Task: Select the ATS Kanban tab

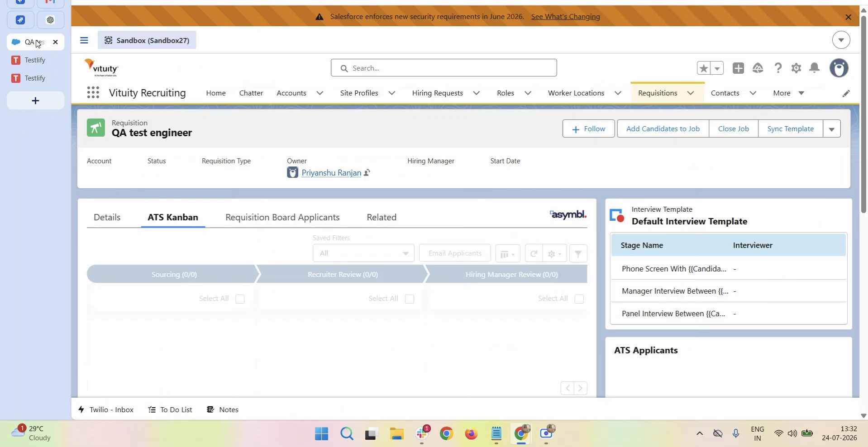Action: [x=173, y=218]
